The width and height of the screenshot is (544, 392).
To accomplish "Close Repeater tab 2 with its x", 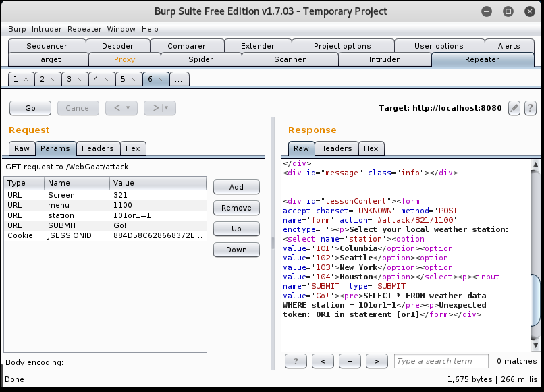I will pyautogui.click(x=53, y=80).
